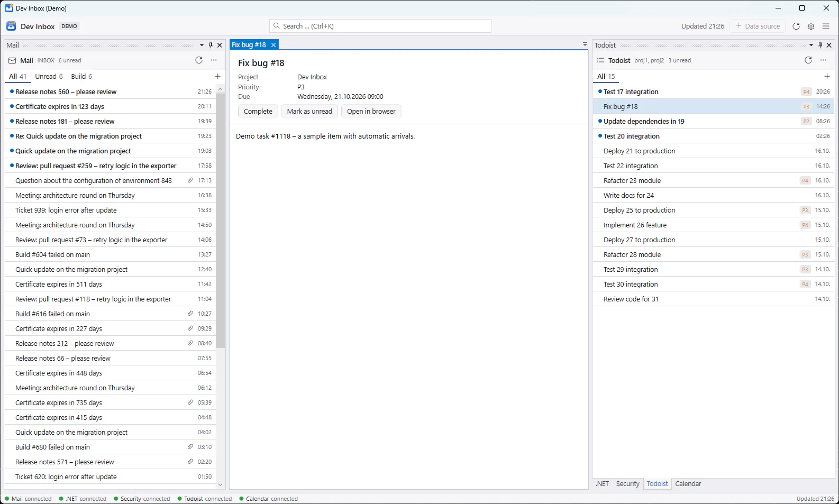This screenshot has width=839, height=504.
Task: Switch to the Unread mail filter tab
Action: [x=49, y=76]
